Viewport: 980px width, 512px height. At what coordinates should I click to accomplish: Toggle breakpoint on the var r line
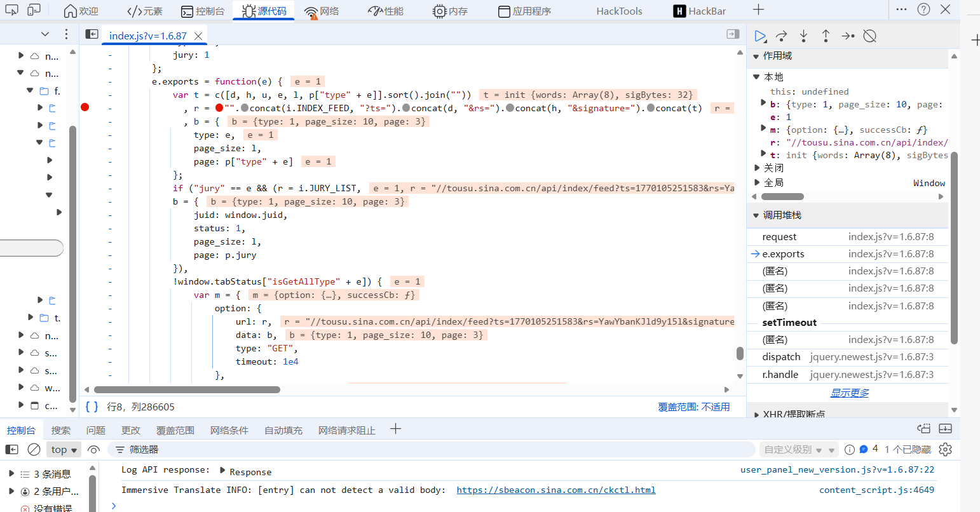click(85, 107)
